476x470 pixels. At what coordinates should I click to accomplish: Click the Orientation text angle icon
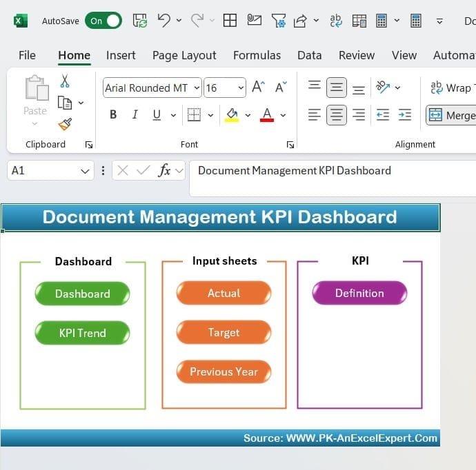383,87
